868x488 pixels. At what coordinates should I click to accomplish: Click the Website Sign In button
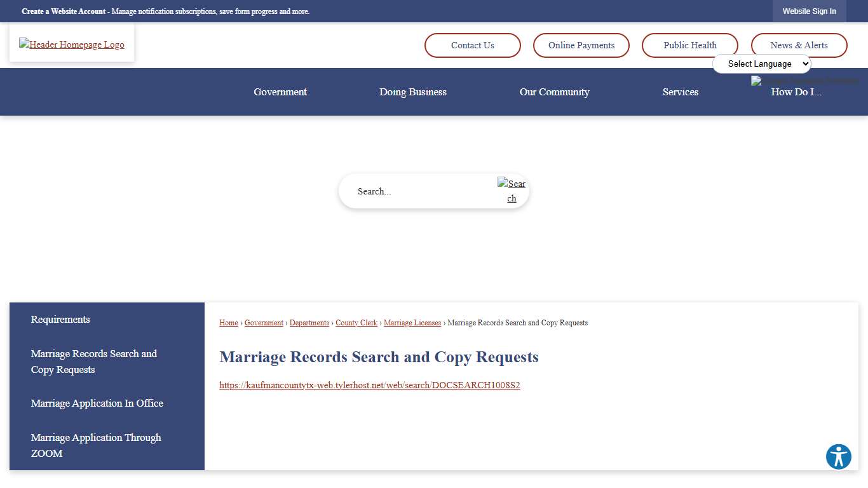[809, 11]
